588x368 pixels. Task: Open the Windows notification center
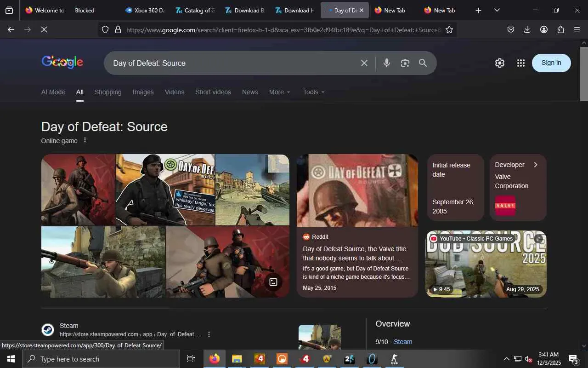tap(573, 359)
